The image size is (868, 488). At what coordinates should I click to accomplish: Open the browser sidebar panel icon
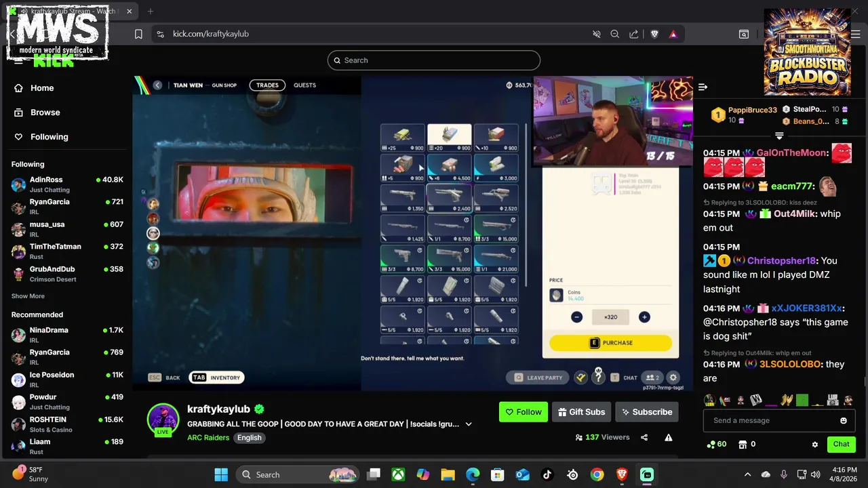coord(744,34)
